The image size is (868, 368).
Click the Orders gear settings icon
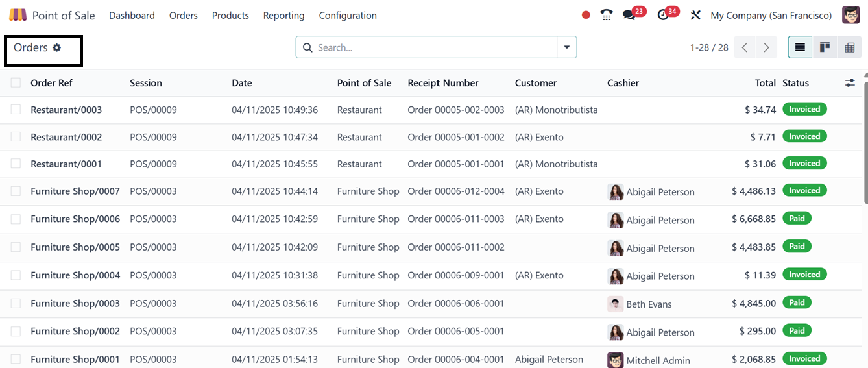pos(57,47)
